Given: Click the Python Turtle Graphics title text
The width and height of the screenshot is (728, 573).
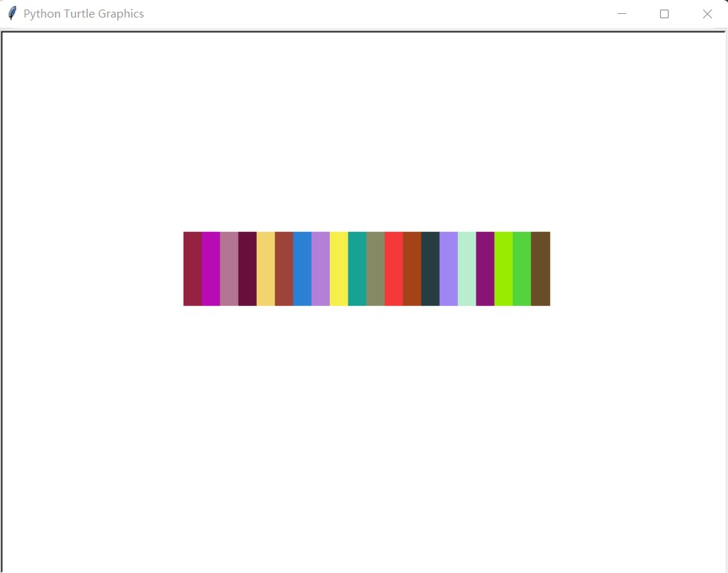Looking at the screenshot, I should click(83, 14).
